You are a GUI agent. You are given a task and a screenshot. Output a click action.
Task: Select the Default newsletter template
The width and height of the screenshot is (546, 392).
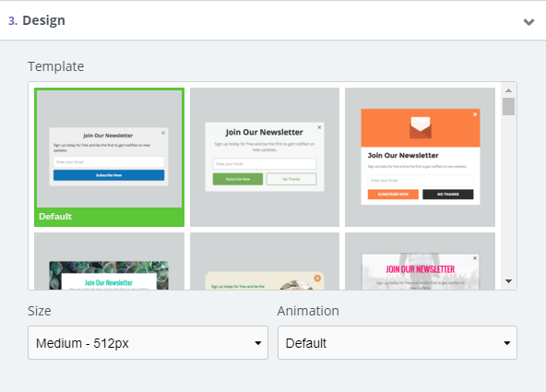[109, 157]
